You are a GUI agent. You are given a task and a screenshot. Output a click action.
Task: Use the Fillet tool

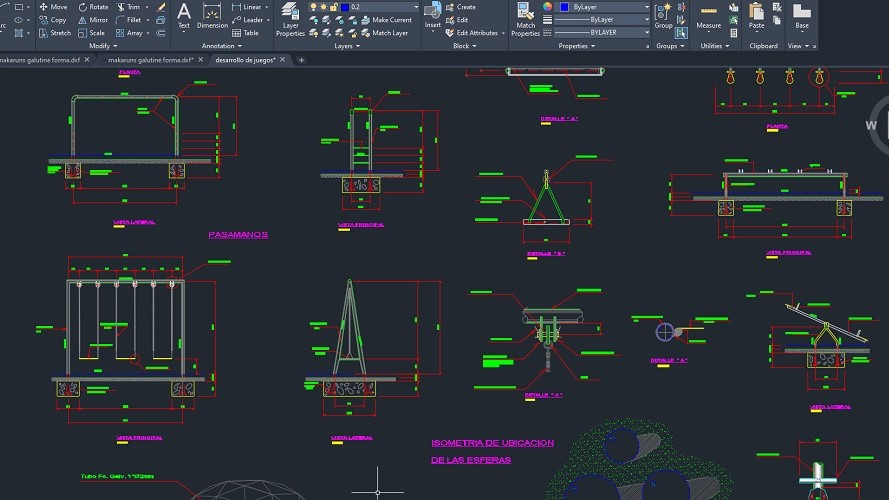128,20
